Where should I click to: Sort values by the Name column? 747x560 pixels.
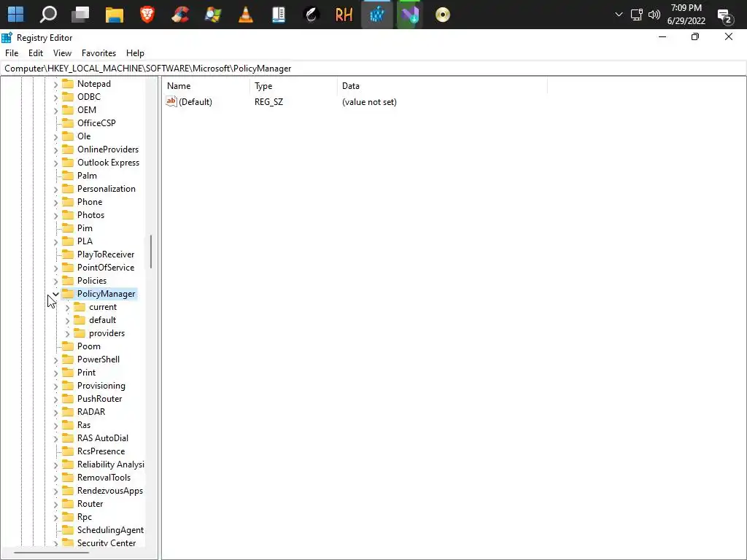point(206,86)
